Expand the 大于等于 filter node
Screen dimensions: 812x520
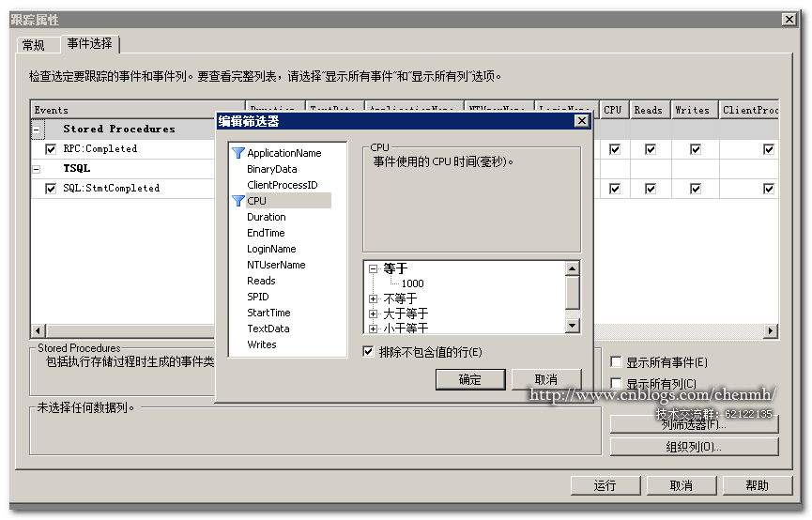pyautogui.click(x=373, y=314)
